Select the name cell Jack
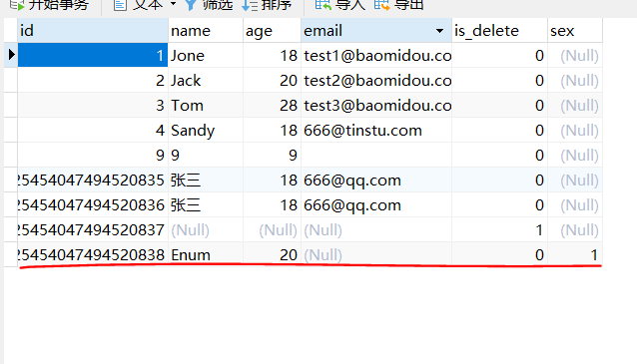Viewport: 637px width, 364px height. coord(206,81)
